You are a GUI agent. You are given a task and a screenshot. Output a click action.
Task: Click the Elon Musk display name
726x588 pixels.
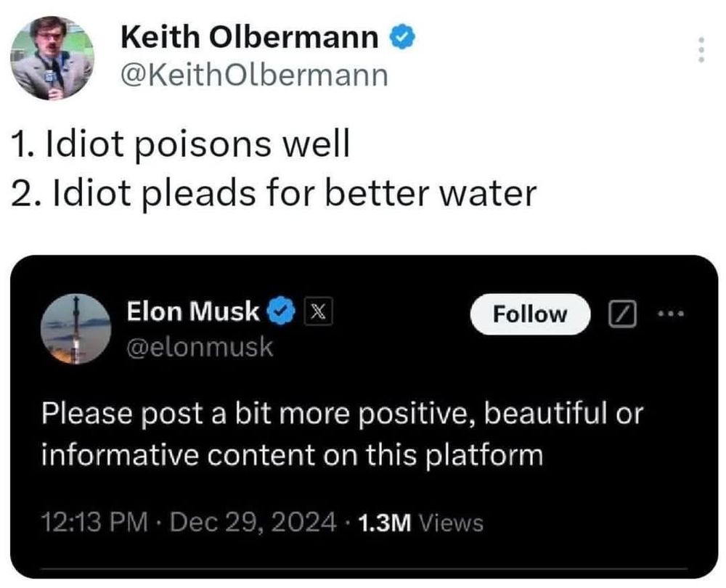pyautogui.click(x=192, y=311)
